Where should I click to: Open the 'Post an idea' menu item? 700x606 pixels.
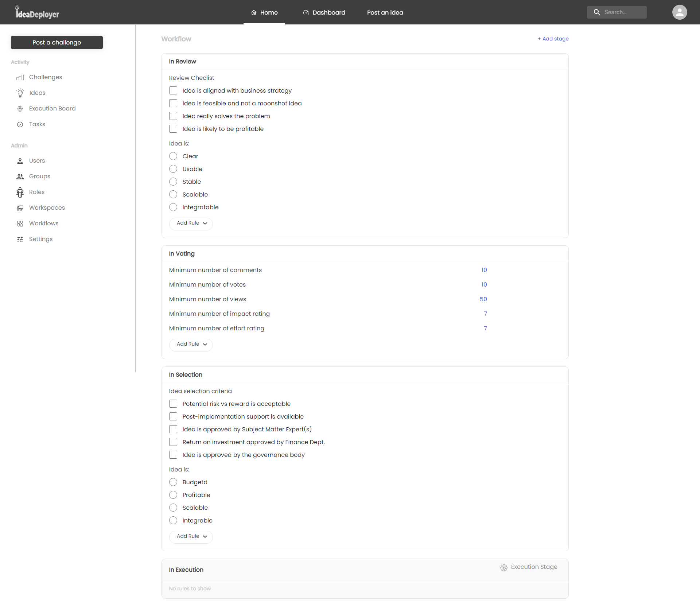coord(385,12)
